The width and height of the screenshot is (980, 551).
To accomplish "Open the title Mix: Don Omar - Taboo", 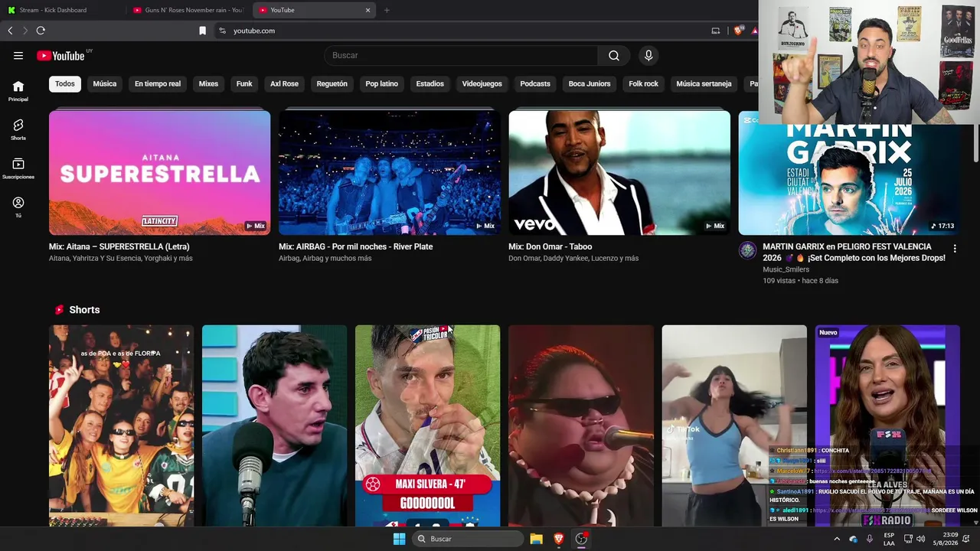I will 550,246.
